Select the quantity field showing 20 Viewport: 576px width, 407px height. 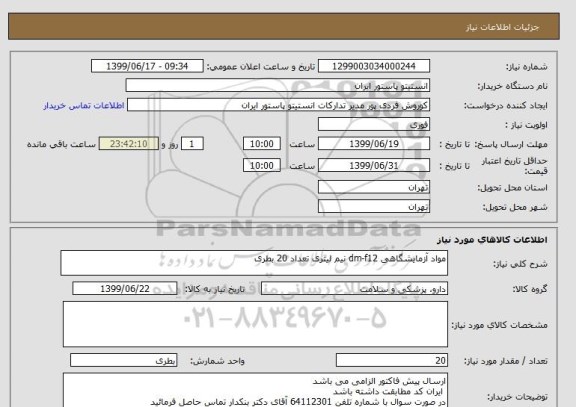click(392, 361)
